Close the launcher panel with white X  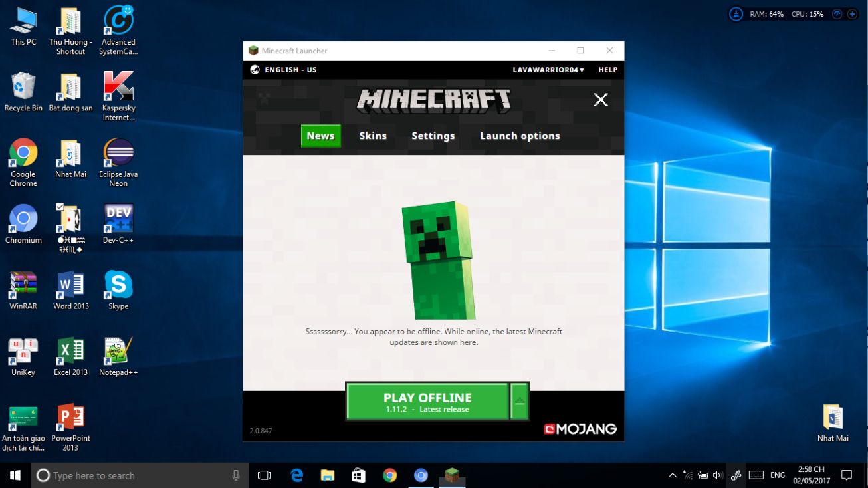pos(601,100)
